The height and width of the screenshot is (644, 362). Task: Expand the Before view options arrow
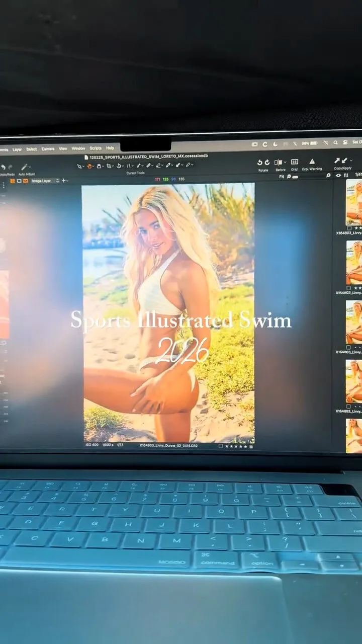pyautogui.click(x=285, y=162)
